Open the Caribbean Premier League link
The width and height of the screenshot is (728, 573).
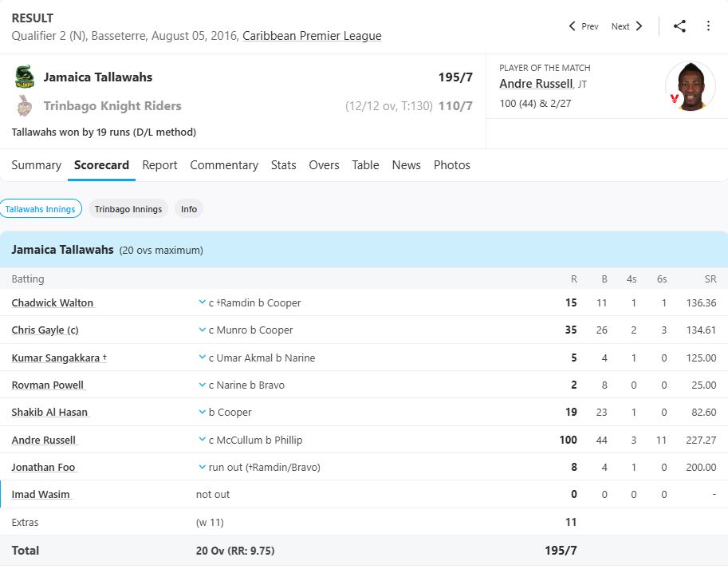(312, 36)
